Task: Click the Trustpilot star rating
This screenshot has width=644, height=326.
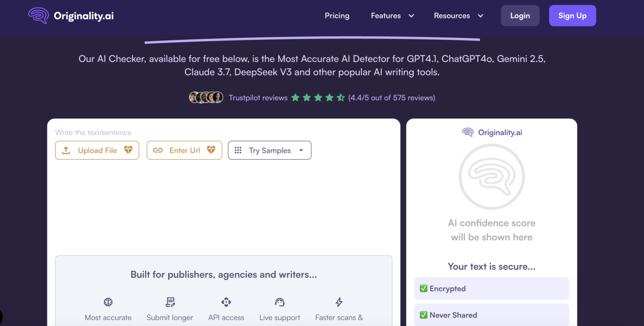Action: coord(318,98)
